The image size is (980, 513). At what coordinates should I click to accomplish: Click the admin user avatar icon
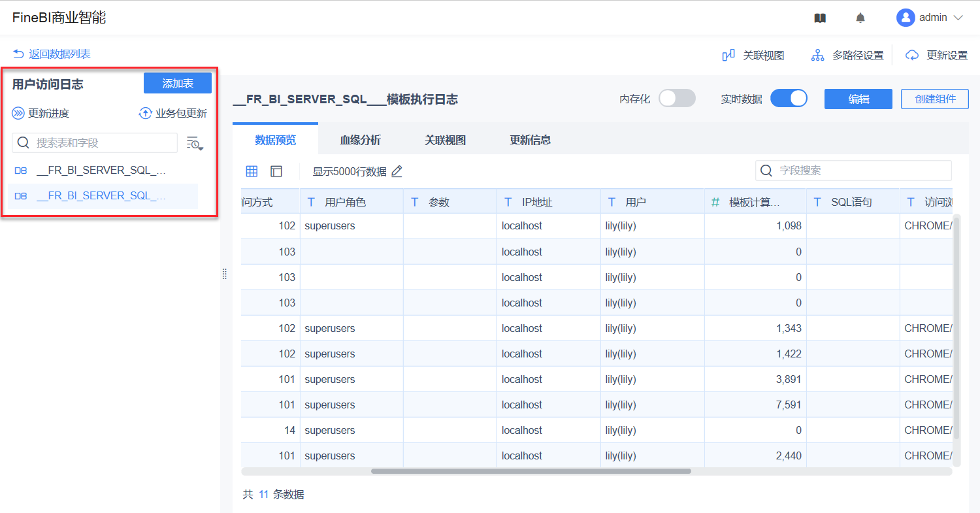pos(906,18)
